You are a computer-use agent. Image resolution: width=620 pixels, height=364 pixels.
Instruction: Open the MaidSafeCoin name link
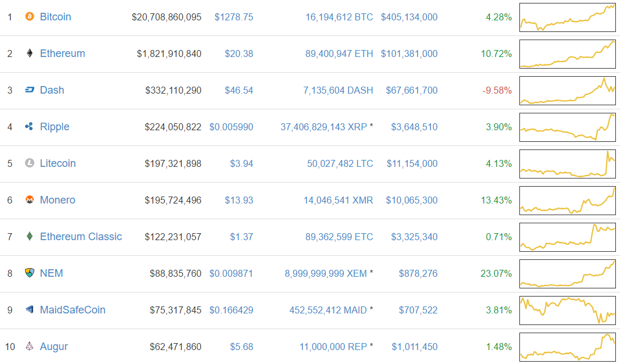tap(73, 310)
